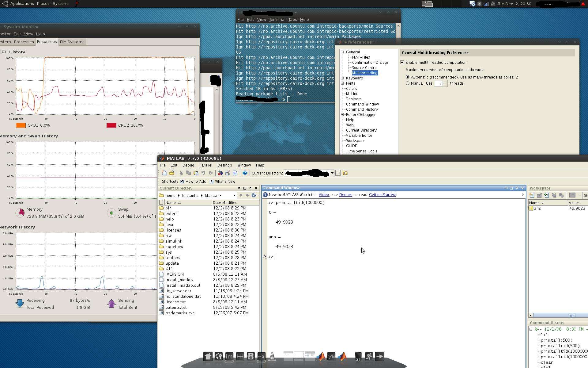Image resolution: width=588 pixels, height=368 pixels.
Task: Switch to Processes tab in System Monitor
Action: click(24, 42)
